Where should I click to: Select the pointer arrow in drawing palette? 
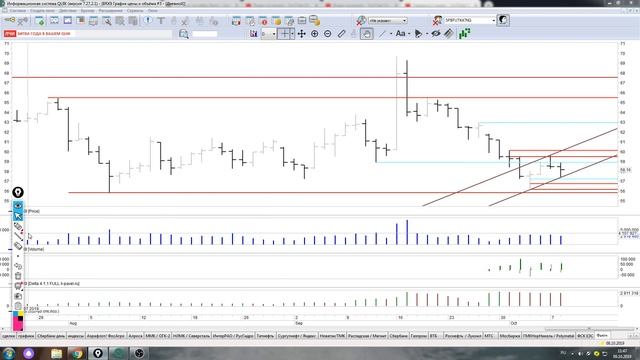tap(18, 216)
